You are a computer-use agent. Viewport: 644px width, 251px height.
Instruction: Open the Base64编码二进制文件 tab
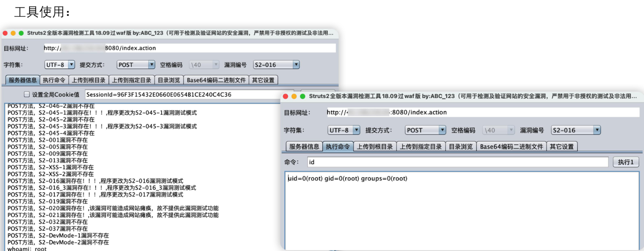[x=511, y=146]
